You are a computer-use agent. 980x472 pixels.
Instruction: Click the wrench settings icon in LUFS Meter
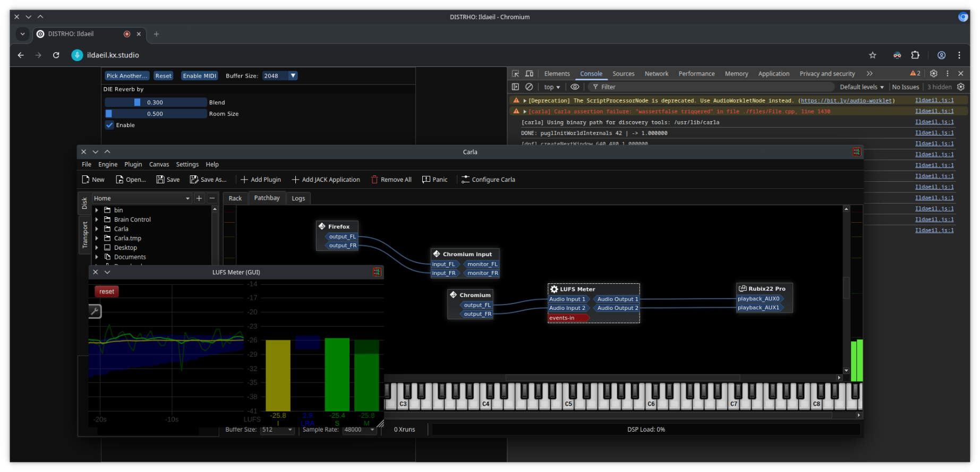point(95,311)
